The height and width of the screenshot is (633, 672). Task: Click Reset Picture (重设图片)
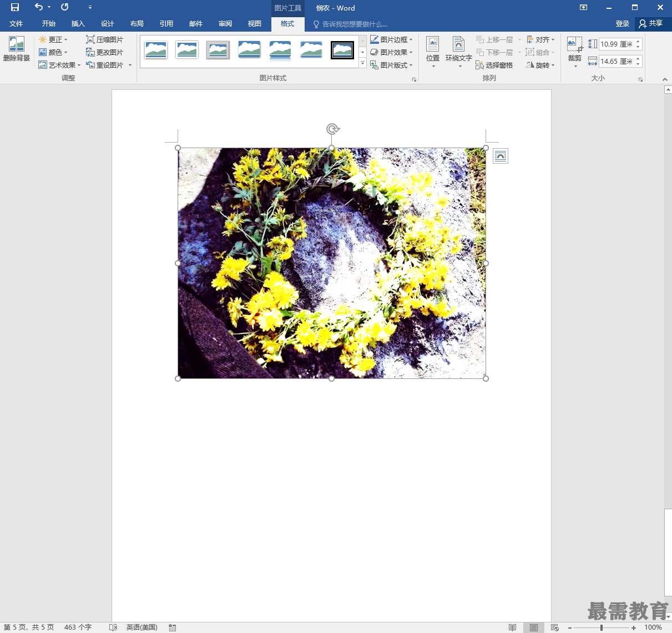click(x=104, y=65)
